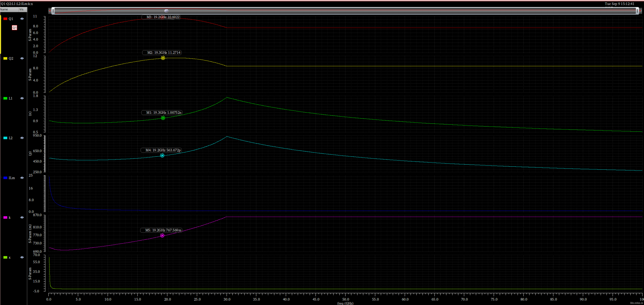This screenshot has width=644, height=305.
Task: Click the zoom slider right end grip
Action: coord(637,11)
